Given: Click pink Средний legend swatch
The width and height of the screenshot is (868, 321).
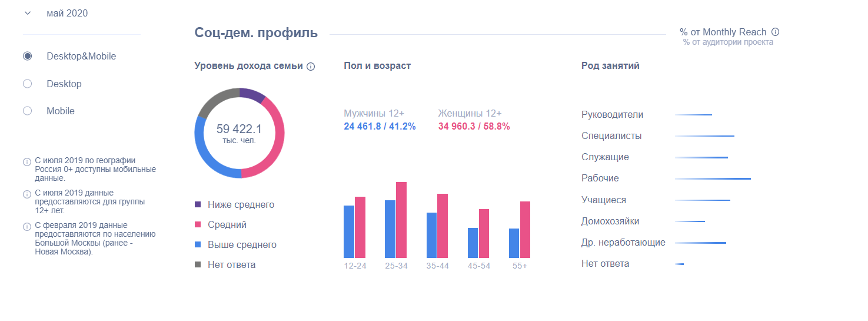Looking at the screenshot, I should click(x=198, y=225).
